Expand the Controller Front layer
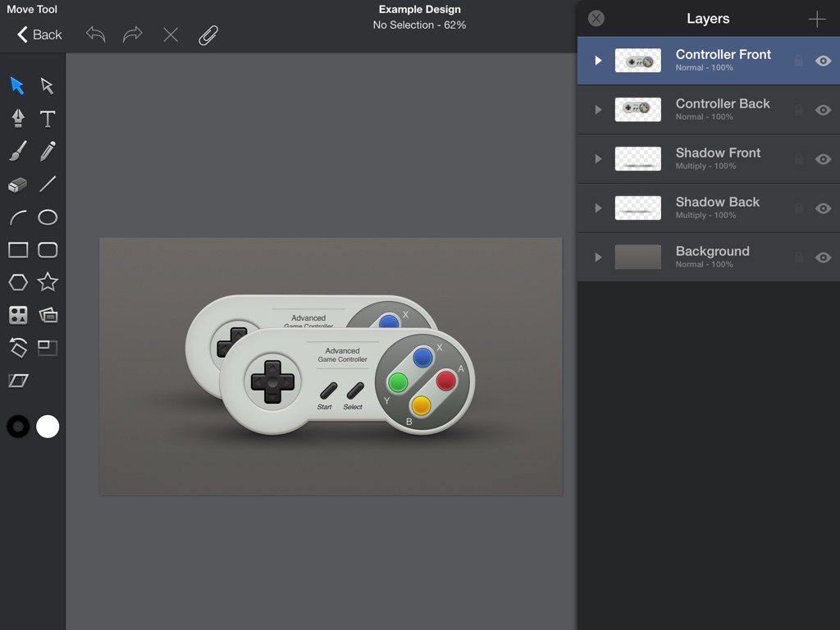The width and height of the screenshot is (840, 630). tap(598, 61)
